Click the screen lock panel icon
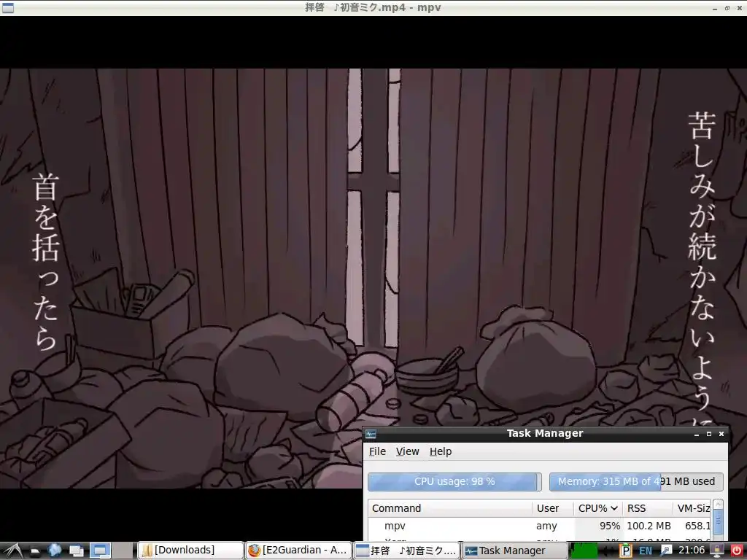Image resolution: width=747 pixels, height=560 pixels. tap(717, 551)
